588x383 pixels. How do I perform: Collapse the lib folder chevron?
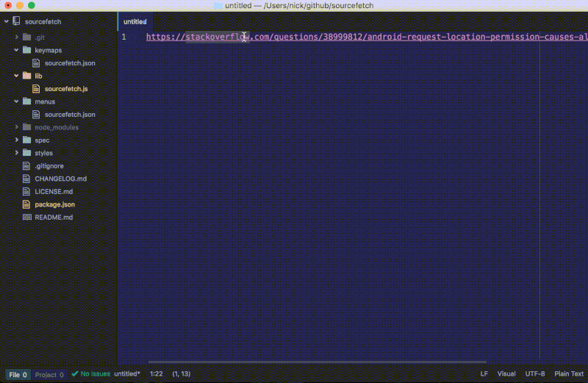(16, 76)
